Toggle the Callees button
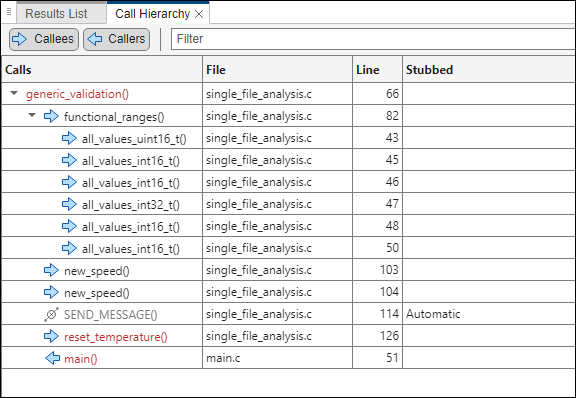The height and width of the screenshot is (398, 576). pyautogui.click(x=44, y=39)
